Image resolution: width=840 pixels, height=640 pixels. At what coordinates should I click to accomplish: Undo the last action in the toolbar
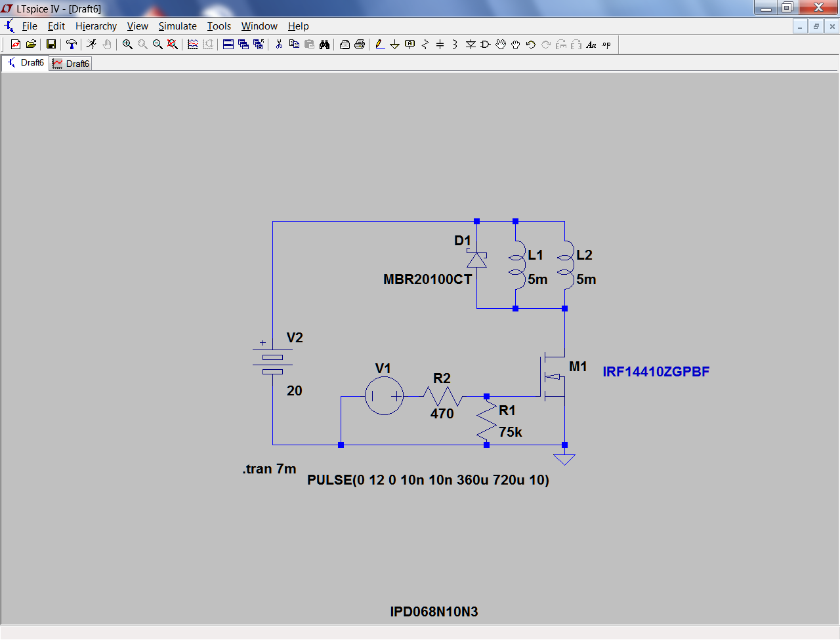click(x=531, y=45)
